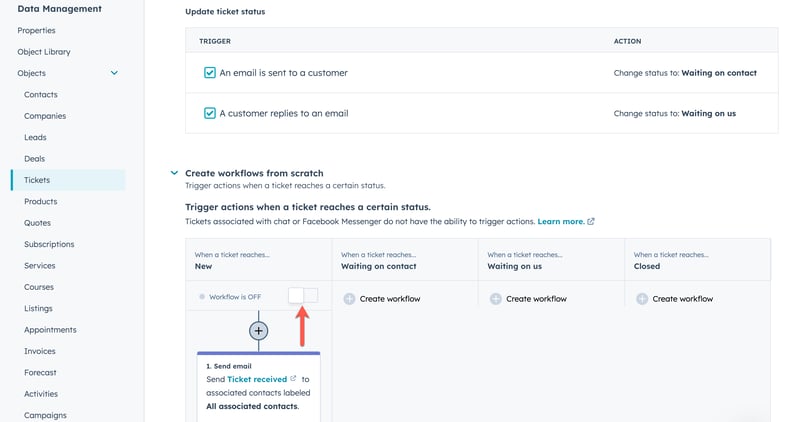Click 'Waiting on contact' action status text
Screen dimensions: 800x422
[719, 73]
